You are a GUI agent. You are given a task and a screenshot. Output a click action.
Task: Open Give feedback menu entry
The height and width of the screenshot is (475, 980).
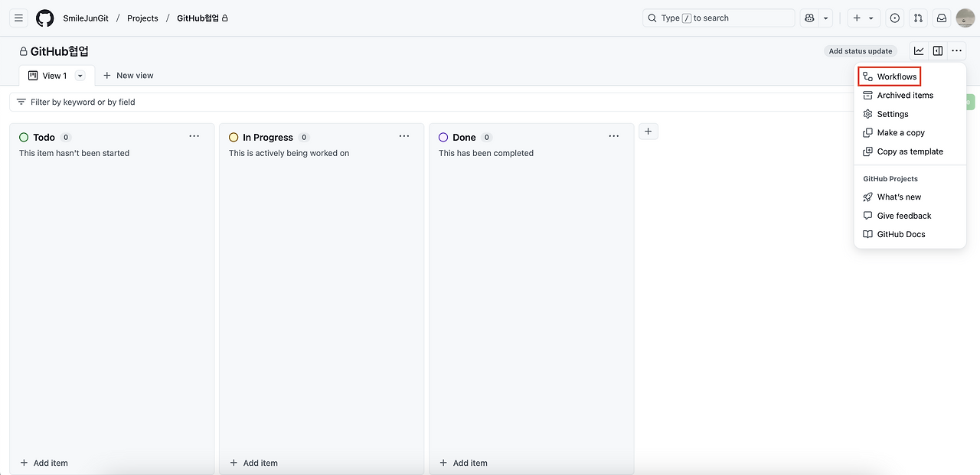[x=910, y=216]
